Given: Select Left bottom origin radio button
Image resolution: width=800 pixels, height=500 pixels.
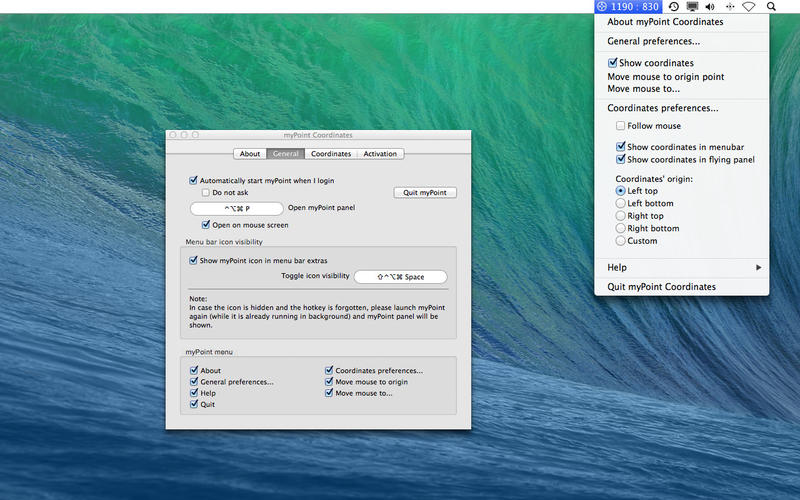Looking at the screenshot, I should point(620,203).
